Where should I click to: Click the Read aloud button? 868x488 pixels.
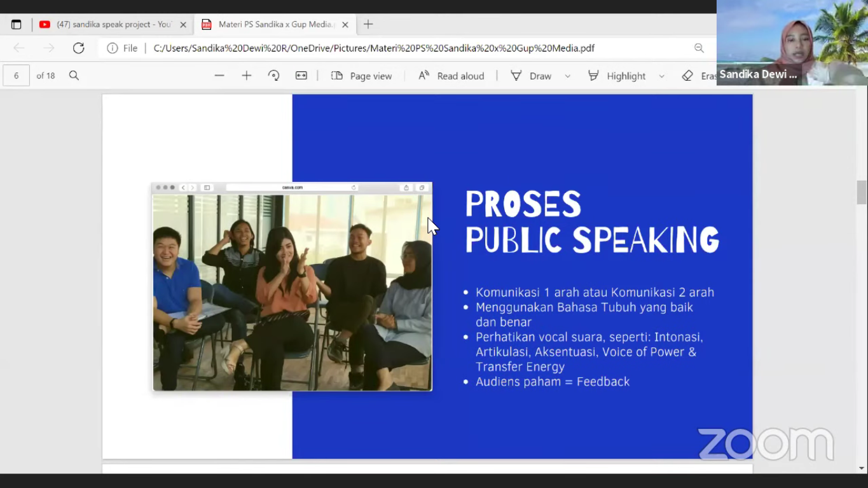451,76
